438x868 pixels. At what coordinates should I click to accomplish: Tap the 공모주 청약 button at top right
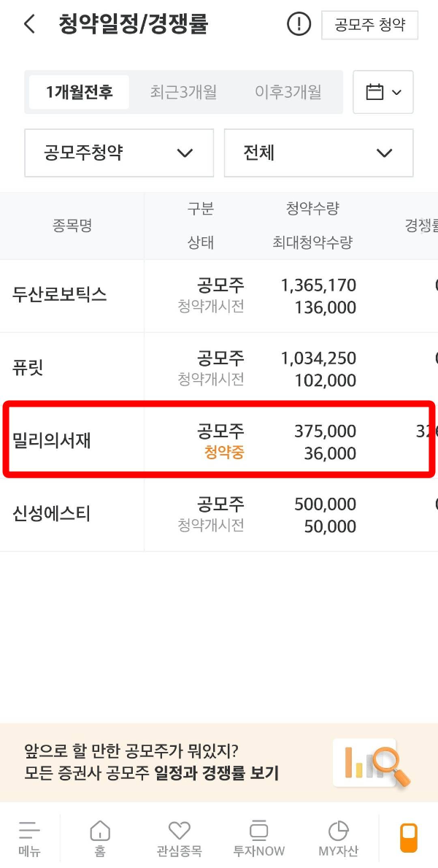coord(369,26)
